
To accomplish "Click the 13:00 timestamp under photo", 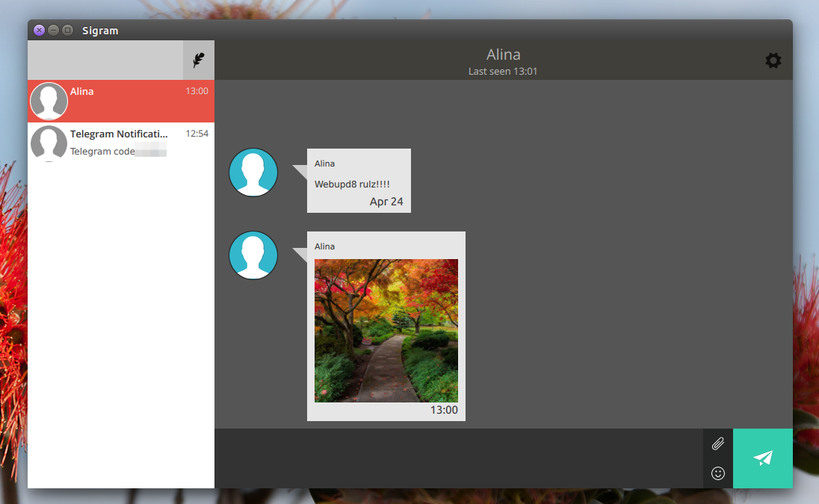I will click(444, 410).
